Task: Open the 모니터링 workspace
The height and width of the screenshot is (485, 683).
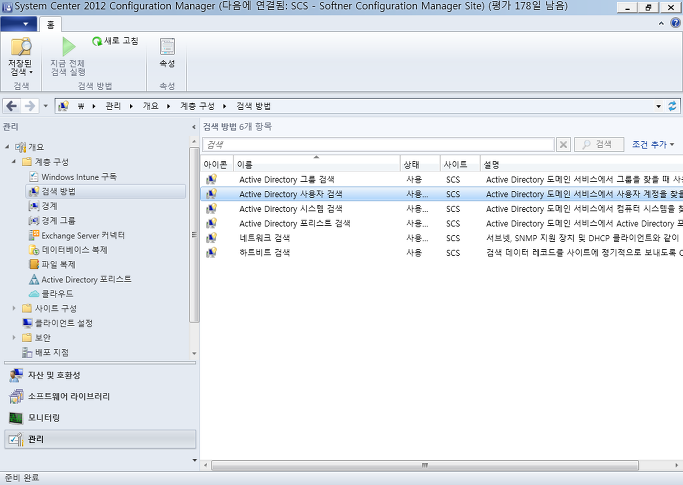Action: (100, 418)
